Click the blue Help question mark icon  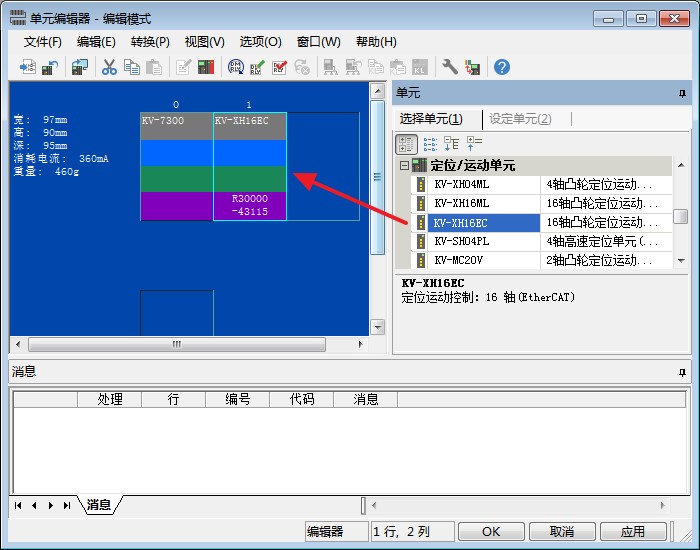click(502, 67)
